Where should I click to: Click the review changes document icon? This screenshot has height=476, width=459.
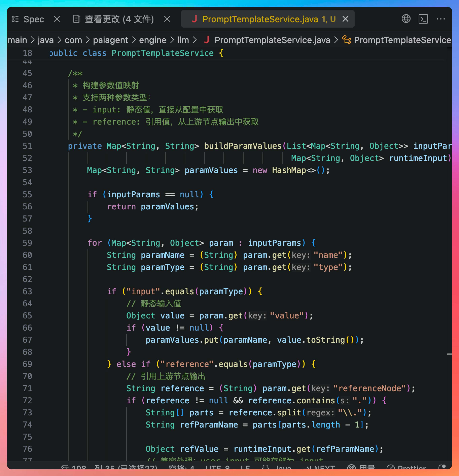coord(76,19)
